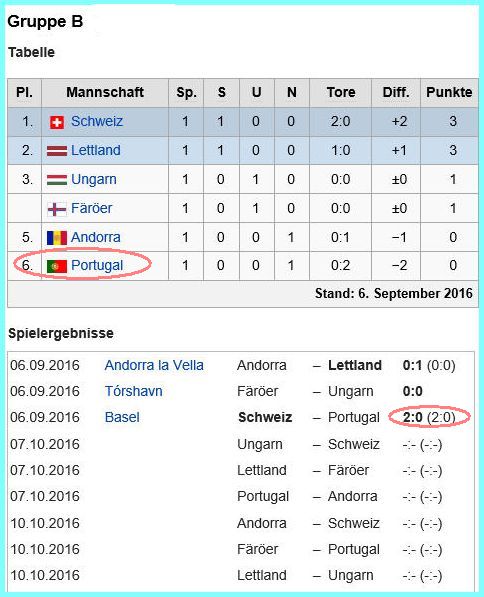This screenshot has width=484, height=597.
Task: Open the Lettland team link
Action: (x=96, y=150)
